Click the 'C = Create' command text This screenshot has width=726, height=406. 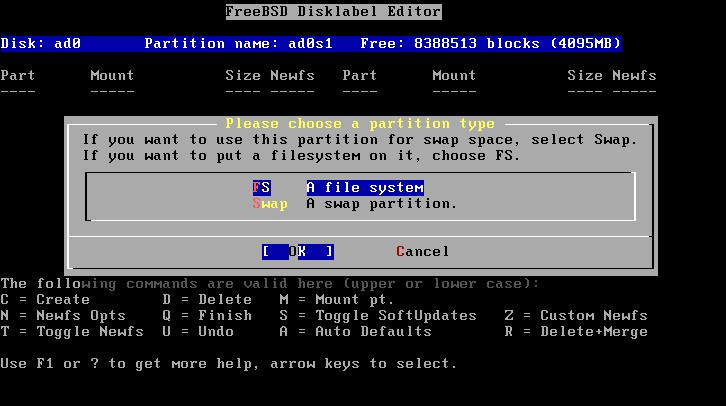(45, 300)
